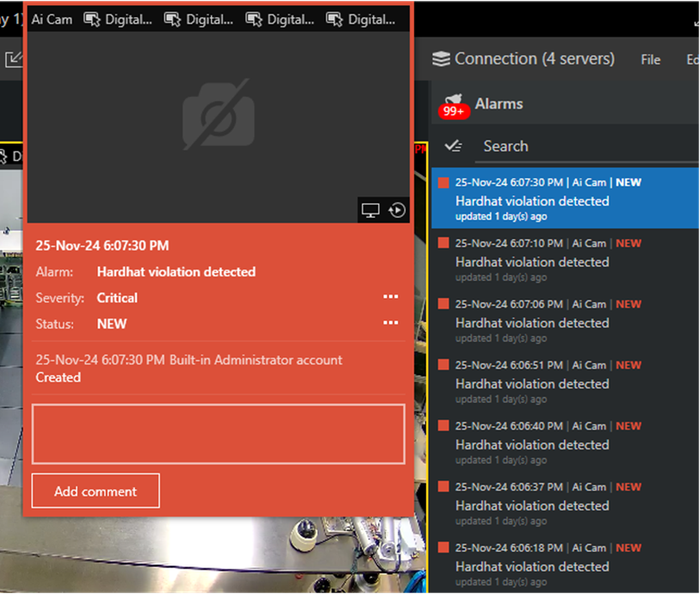The height and width of the screenshot is (594, 700).
Task: Click the select-all checklist icon beside Search
Action: pos(454,146)
